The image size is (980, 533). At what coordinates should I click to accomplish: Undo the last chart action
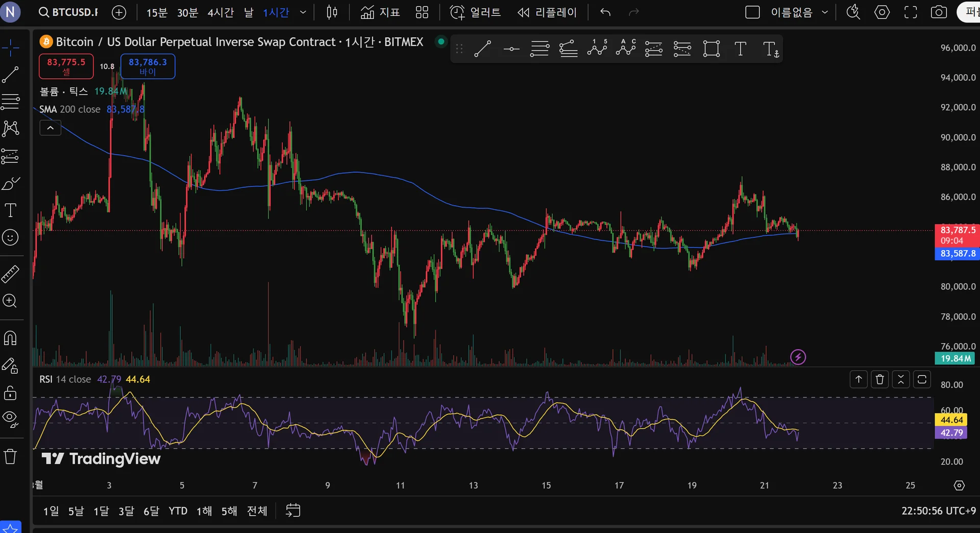[605, 12]
